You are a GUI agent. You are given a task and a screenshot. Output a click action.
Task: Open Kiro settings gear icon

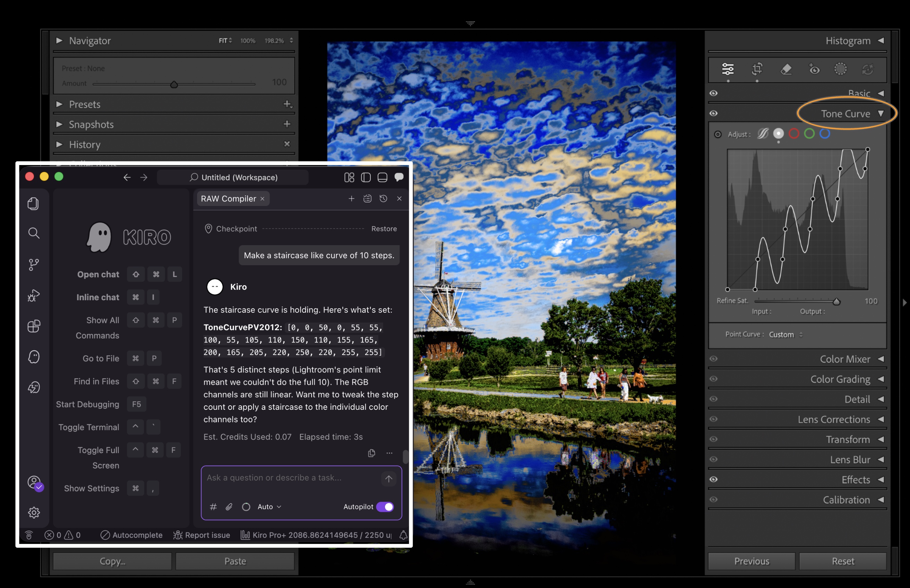click(x=34, y=512)
